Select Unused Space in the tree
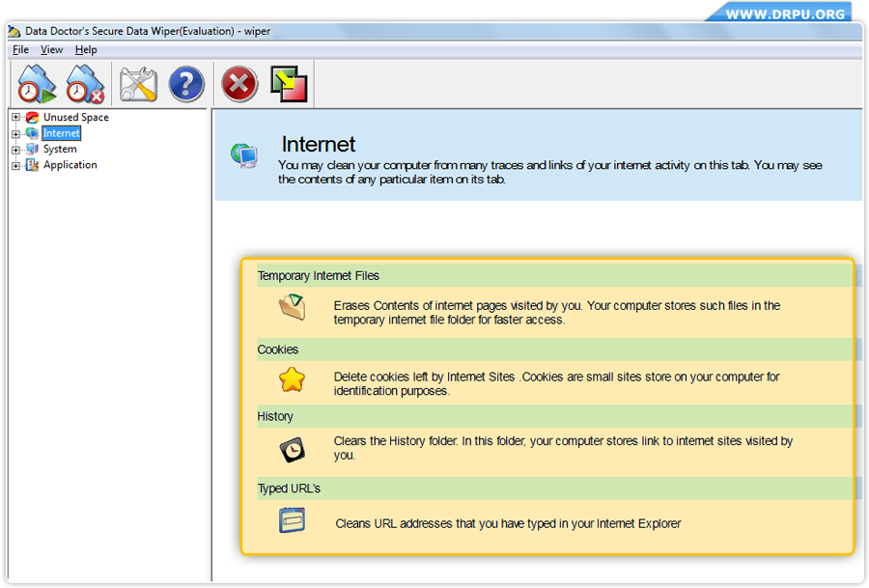The width and height of the screenshot is (869, 588). pyautogui.click(x=76, y=118)
